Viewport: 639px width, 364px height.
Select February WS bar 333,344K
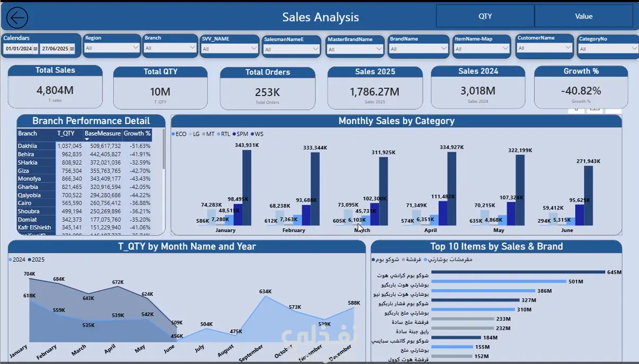tap(316, 189)
